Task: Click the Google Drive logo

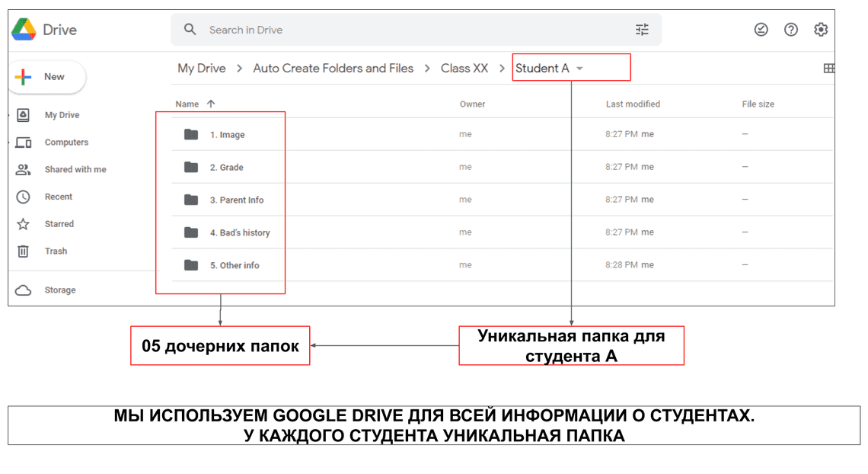Action: [24, 30]
